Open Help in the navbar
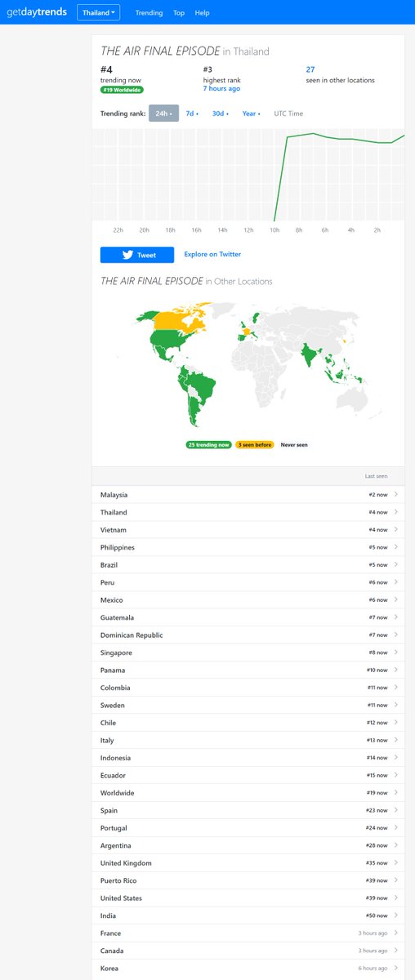The image size is (415, 980). [202, 13]
